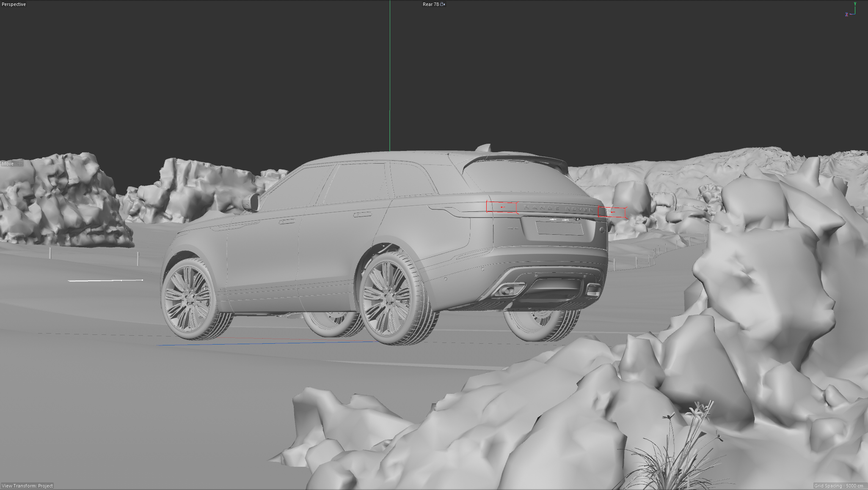Screen dimensions: 868x490
Task: Click the camera icon beside Rear 78
Action: click(443, 4)
